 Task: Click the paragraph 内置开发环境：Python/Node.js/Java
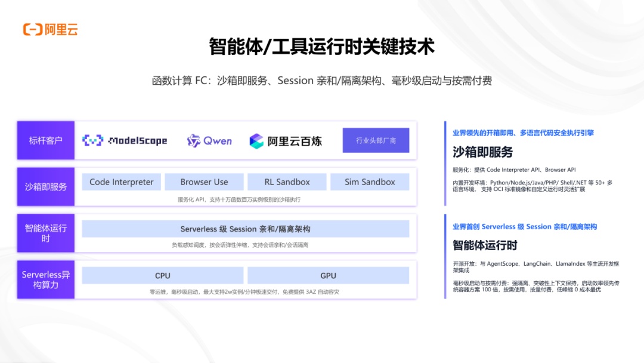coord(532,186)
